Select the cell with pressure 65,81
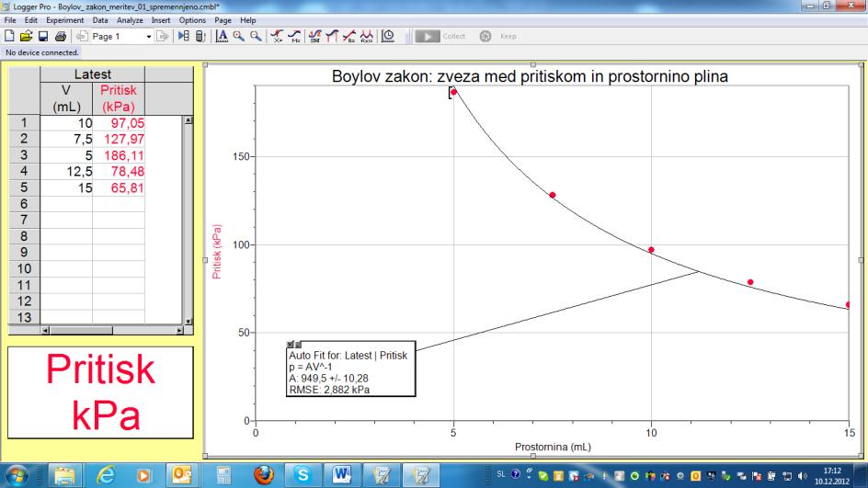Screen dimensions: 868x488 click(119, 187)
